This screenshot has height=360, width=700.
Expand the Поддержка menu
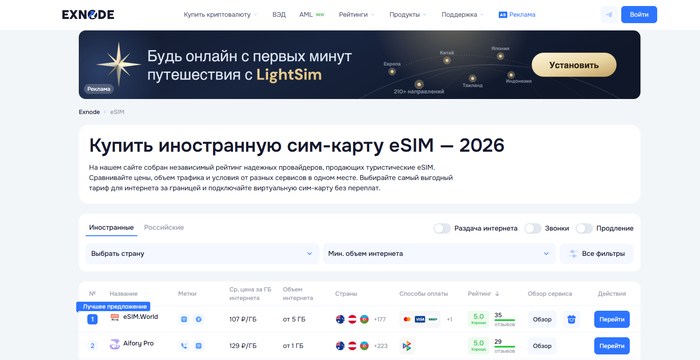click(x=462, y=15)
